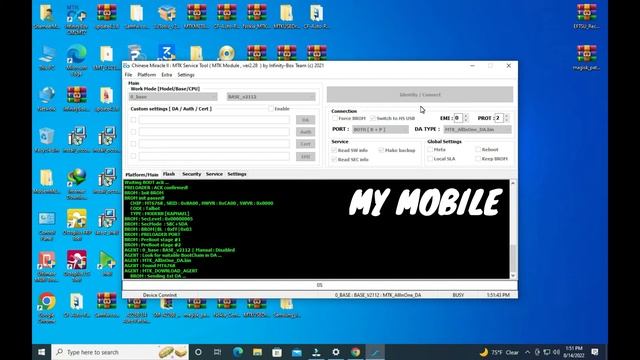Open the DVD disc icon on desktop

(227, 53)
